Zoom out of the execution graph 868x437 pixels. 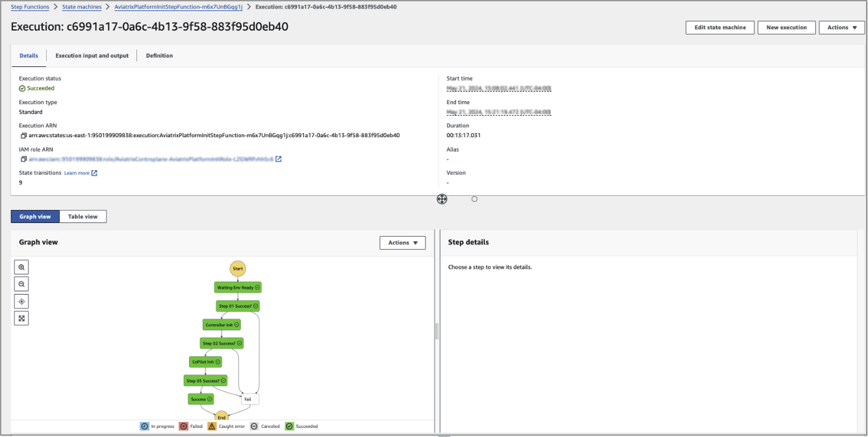[x=21, y=284]
